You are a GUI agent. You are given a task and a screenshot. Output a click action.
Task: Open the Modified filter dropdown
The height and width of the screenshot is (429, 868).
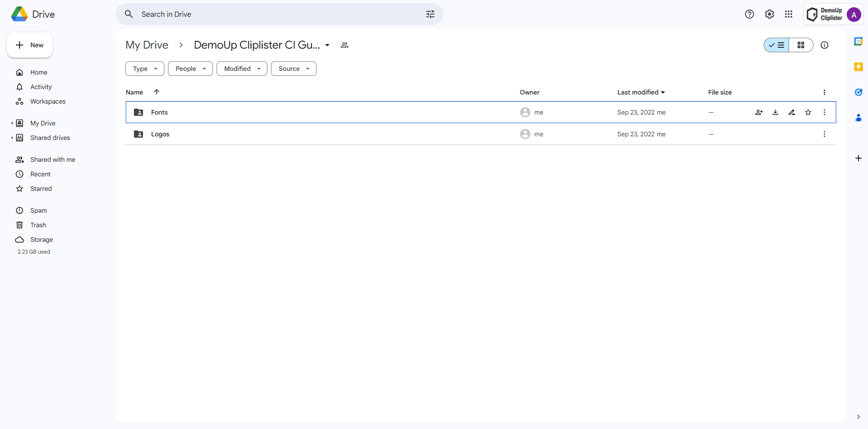click(x=242, y=69)
